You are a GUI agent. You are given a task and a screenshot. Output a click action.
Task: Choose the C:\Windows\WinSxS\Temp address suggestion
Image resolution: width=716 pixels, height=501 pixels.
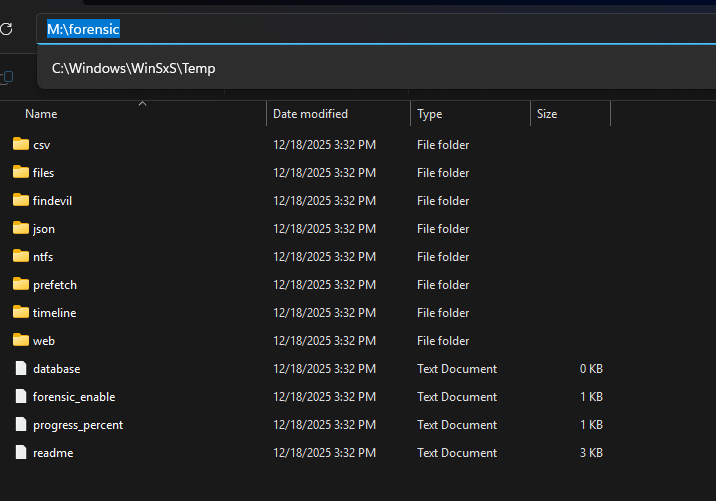[134, 69]
